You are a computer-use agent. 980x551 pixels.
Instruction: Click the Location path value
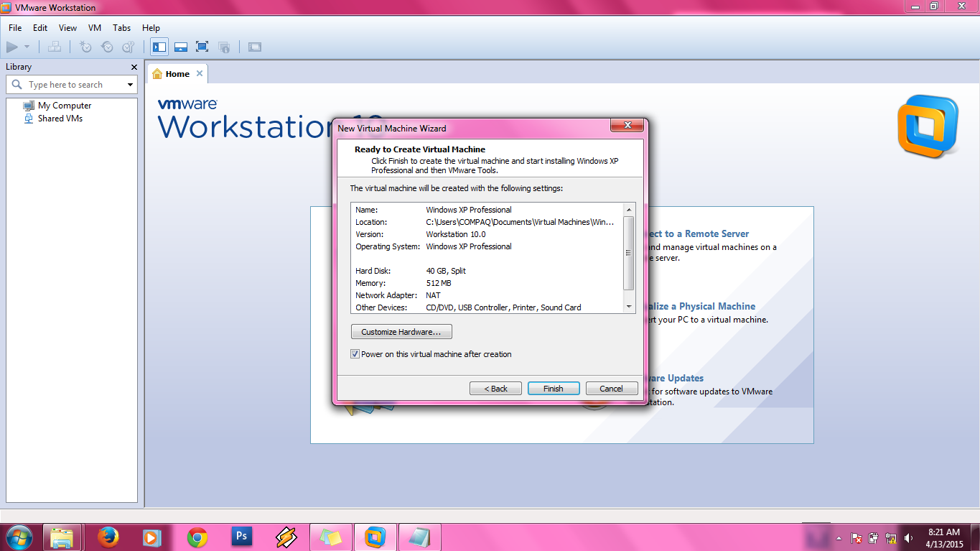[521, 222]
